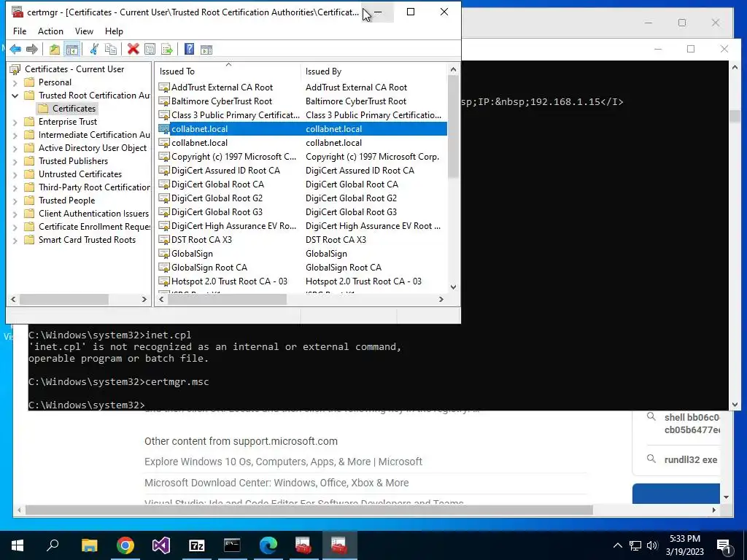Open Help with the blue question-mark icon
The width and height of the screenshot is (747, 560).
pyautogui.click(x=189, y=49)
